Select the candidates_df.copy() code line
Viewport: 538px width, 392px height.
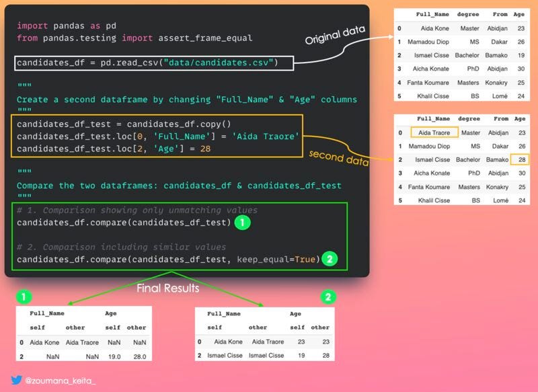(x=124, y=124)
